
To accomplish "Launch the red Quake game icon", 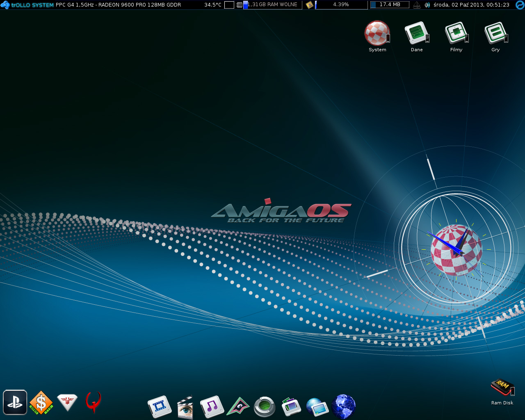I will point(93,402).
